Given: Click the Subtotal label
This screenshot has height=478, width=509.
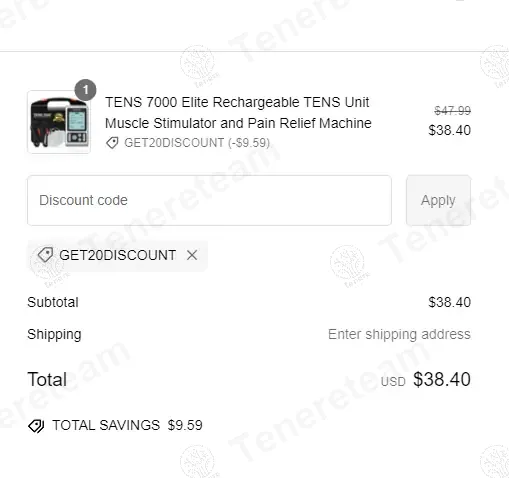Looking at the screenshot, I should (x=53, y=302).
